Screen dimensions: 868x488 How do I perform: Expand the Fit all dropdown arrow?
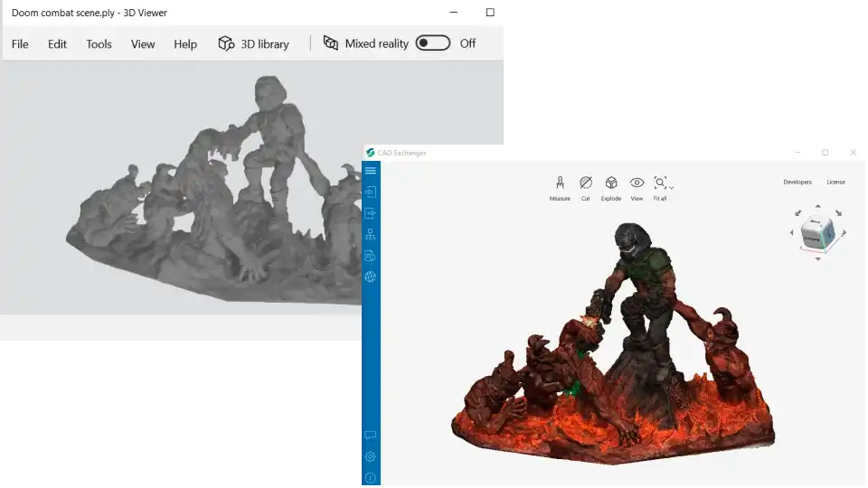672,188
